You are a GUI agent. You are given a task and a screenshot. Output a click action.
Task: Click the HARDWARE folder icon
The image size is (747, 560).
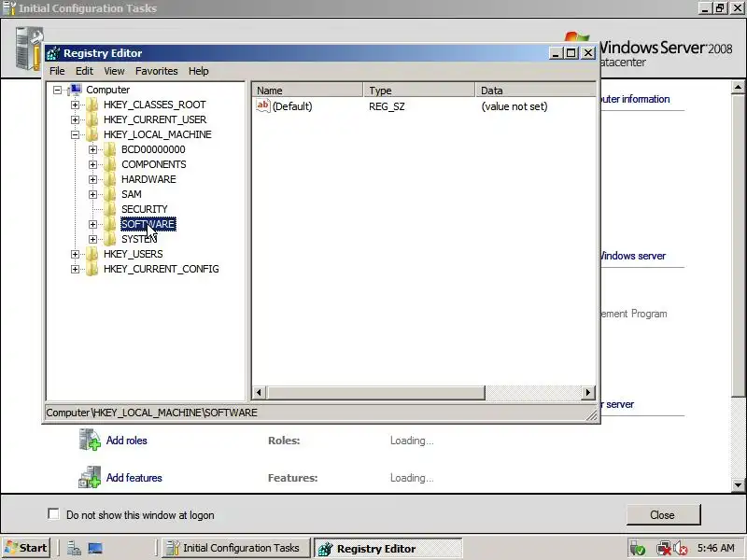coord(110,179)
